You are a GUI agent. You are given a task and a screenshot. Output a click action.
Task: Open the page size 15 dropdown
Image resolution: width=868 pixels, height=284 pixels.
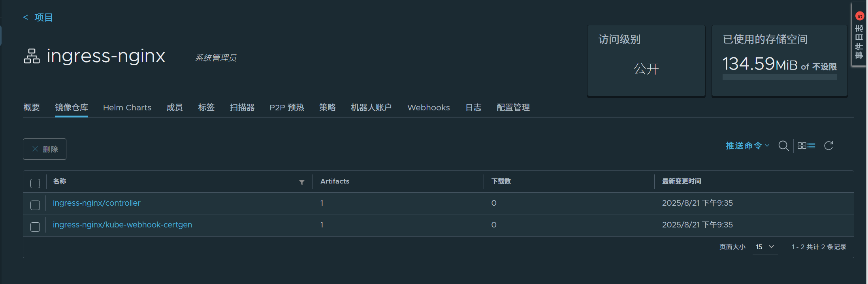point(765,247)
